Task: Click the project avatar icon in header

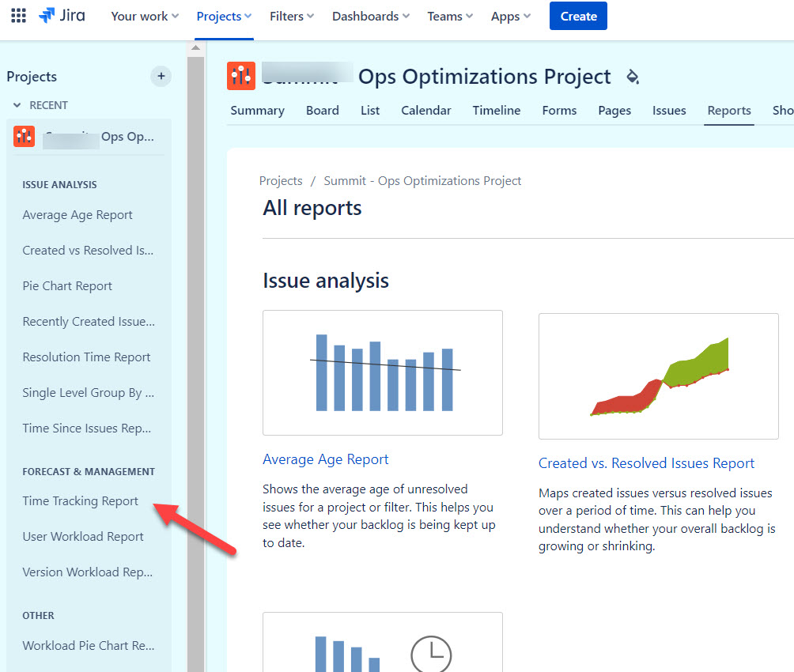Action: coord(241,76)
